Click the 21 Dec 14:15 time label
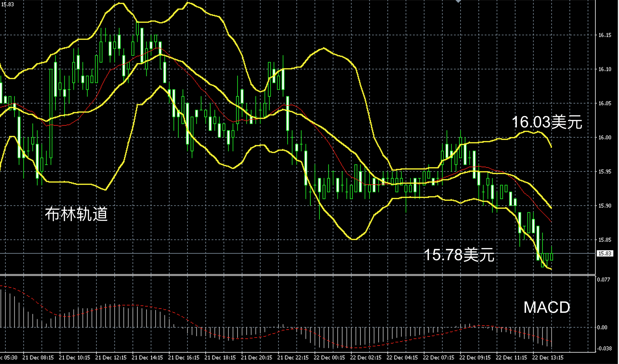The image size is (619, 364). point(147,357)
